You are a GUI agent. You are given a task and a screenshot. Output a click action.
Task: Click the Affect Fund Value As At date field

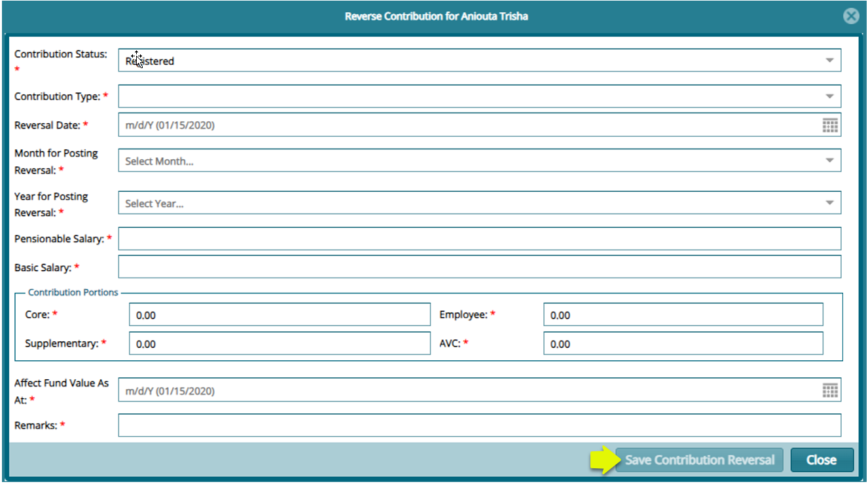coord(468,391)
